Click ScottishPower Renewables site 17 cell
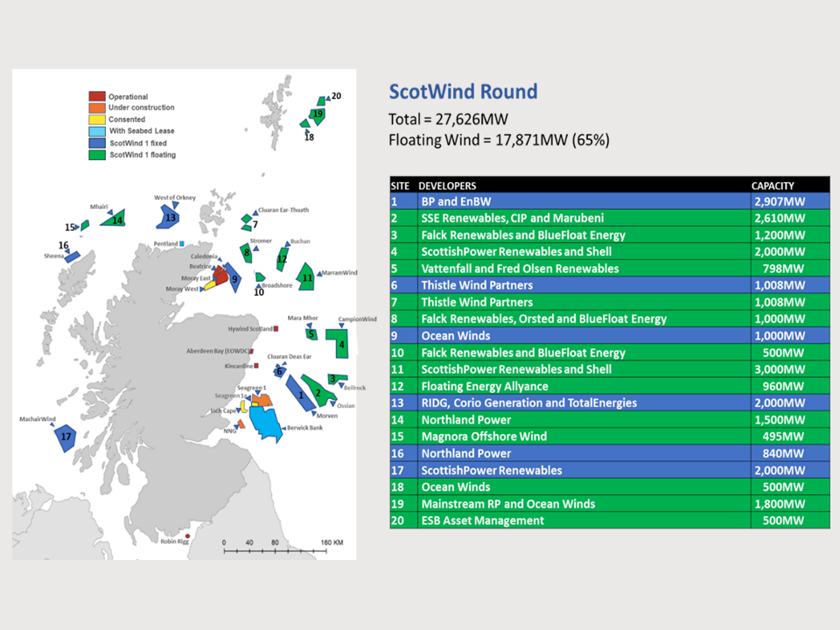Viewport: 840px width, 630px height. (x=584, y=471)
